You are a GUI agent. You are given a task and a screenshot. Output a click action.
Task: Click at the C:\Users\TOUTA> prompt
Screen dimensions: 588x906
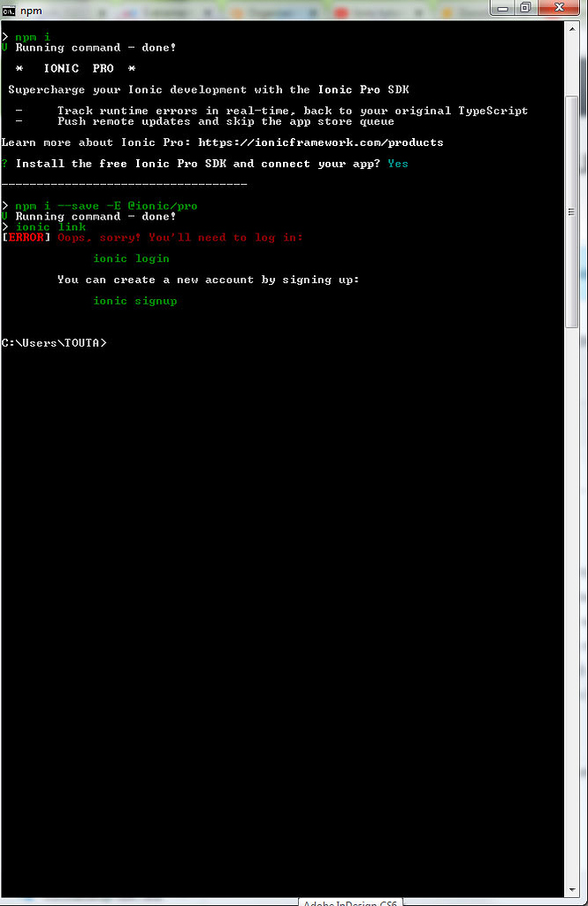coord(54,343)
